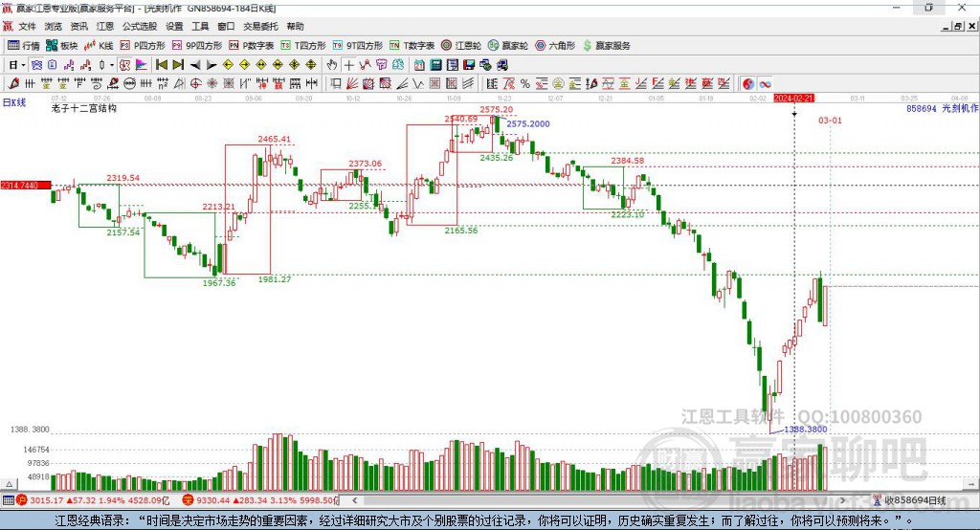Click the 858694 光刻机 stock title
Screen dimensions: 980x530
click(x=943, y=108)
